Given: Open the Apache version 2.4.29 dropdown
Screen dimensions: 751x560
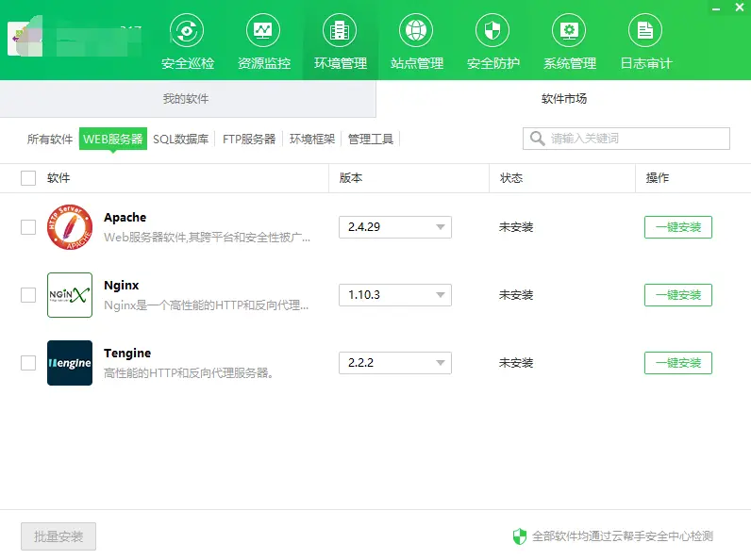Looking at the screenshot, I should point(395,227).
